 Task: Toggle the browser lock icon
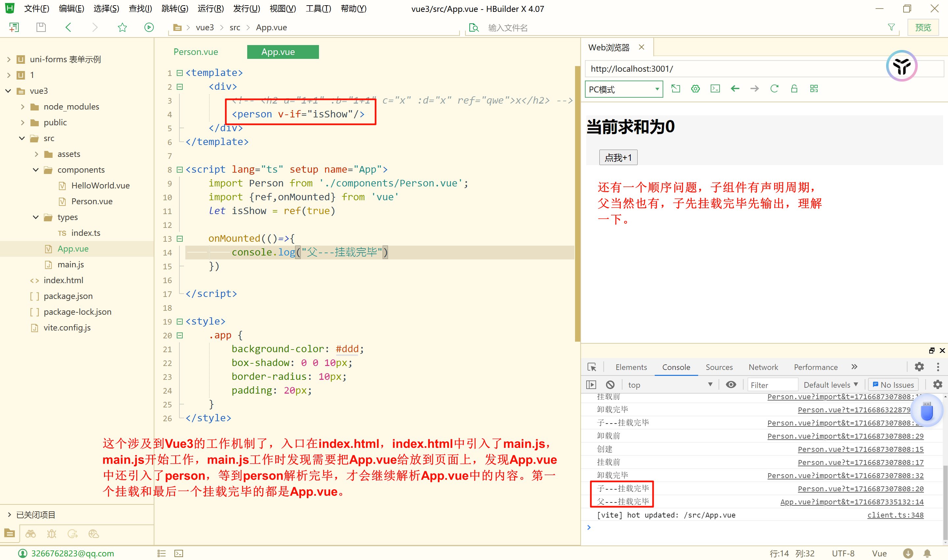point(794,89)
